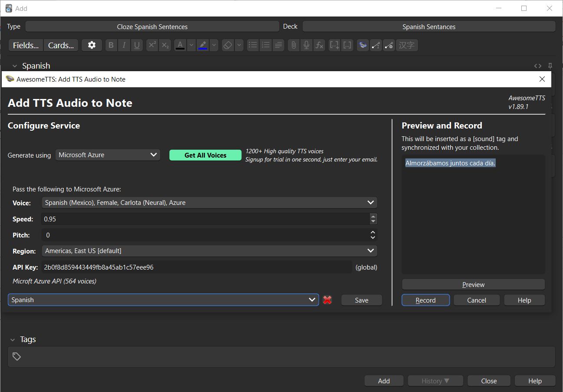Open the editor settings gear menu
This screenshot has width=563, height=392.
tap(92, 45)
